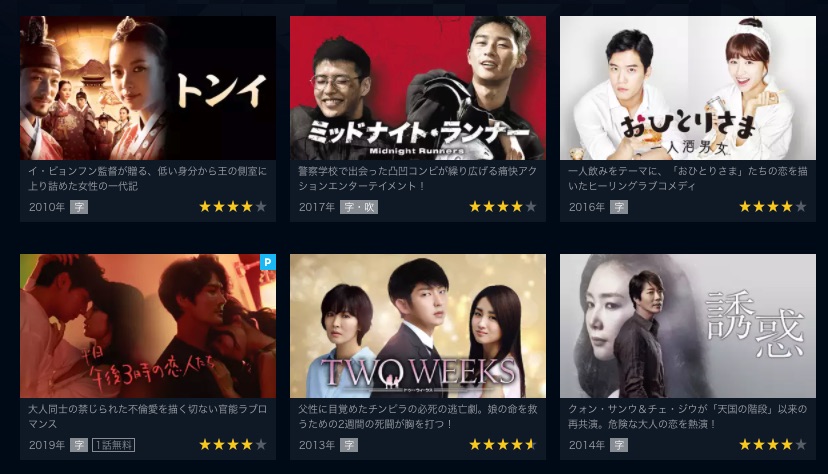The width and height of the screenshot is (828, 474).
Task: Click the blue P points badge icon
Action: 268,262
